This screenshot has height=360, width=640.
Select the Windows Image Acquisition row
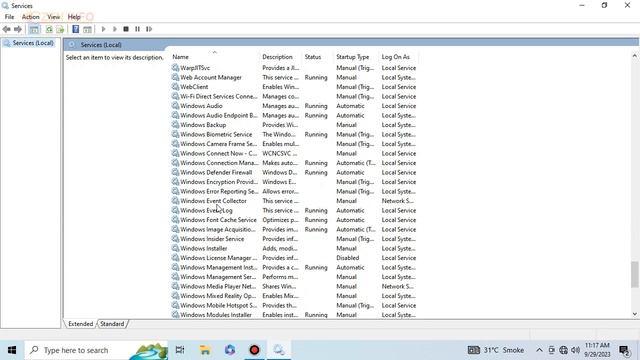pos(294,229)
